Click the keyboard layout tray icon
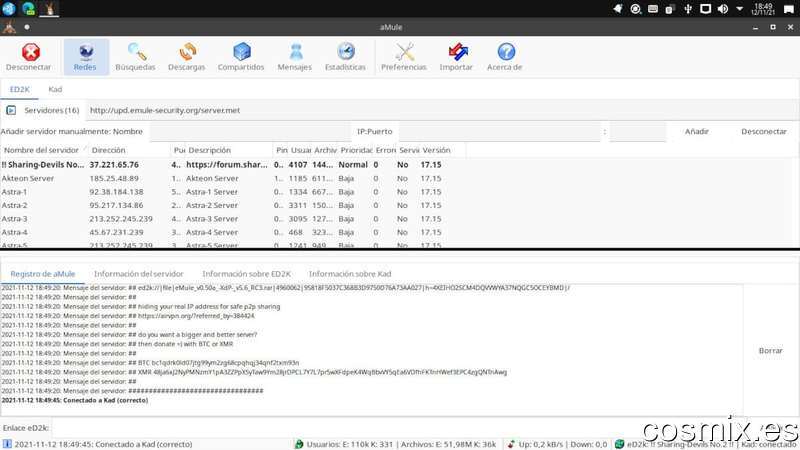800x450 pixels. tap(653, 9)
